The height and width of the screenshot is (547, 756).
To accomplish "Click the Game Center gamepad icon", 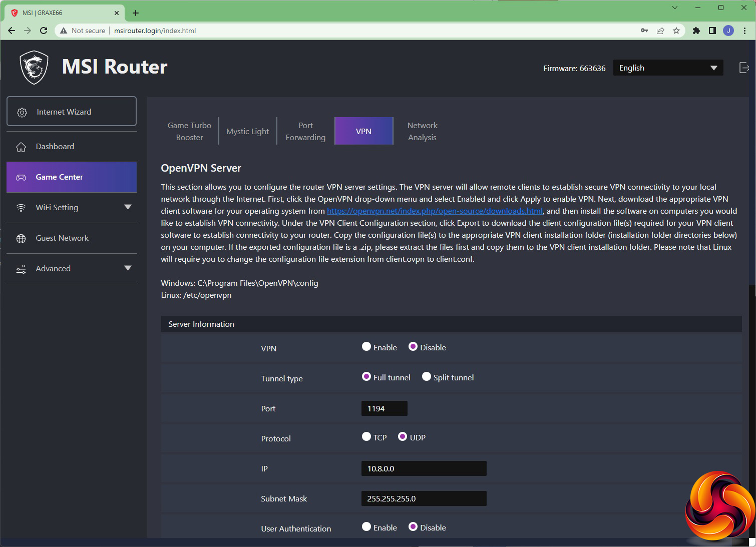I will (21, 177).
